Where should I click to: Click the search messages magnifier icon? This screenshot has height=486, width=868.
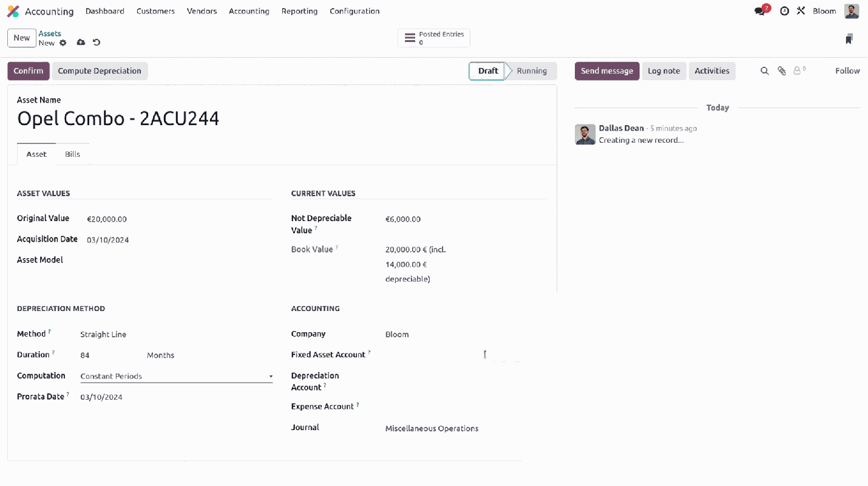765,71
